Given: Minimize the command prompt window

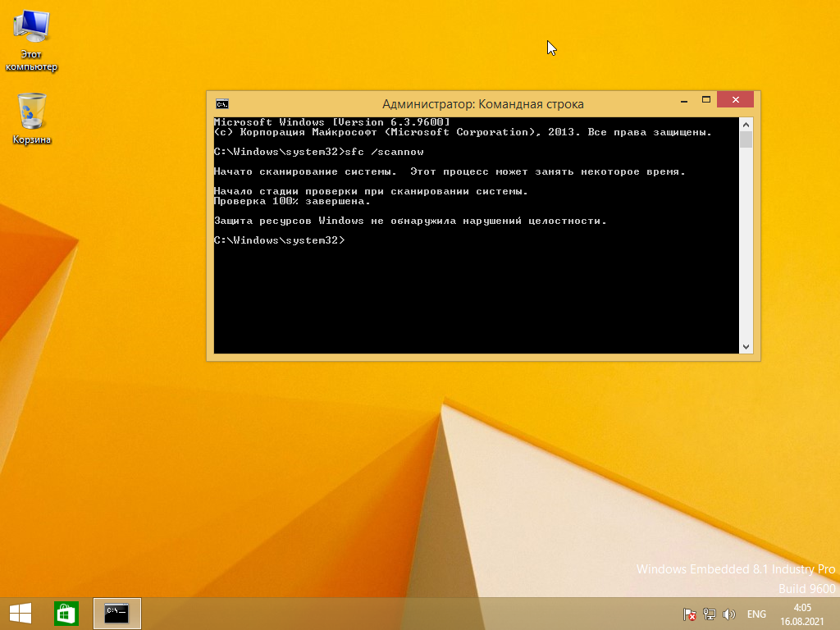Looking at the screenshot, I should [x=683, y=100].
